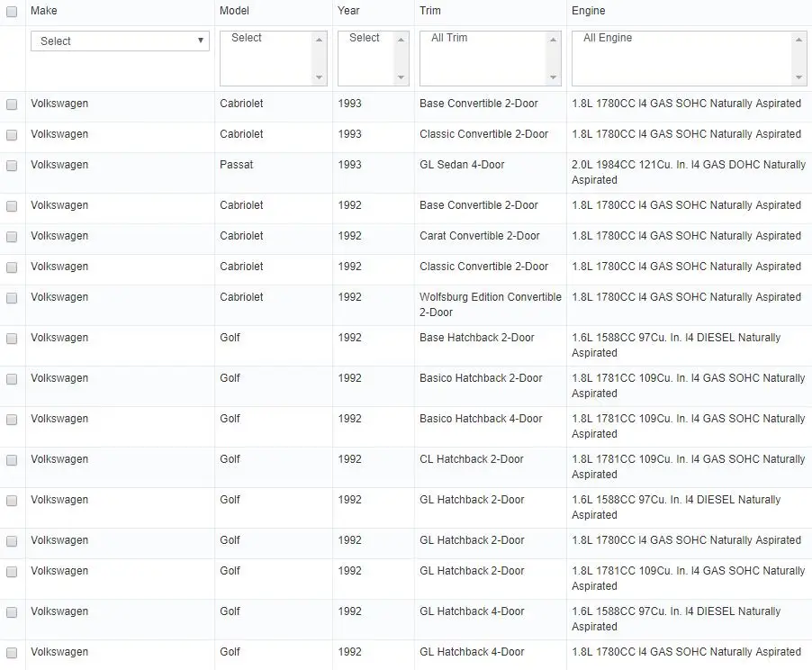Click the Model list scroll-down arrow
The image size is (812, 670).
319,77
